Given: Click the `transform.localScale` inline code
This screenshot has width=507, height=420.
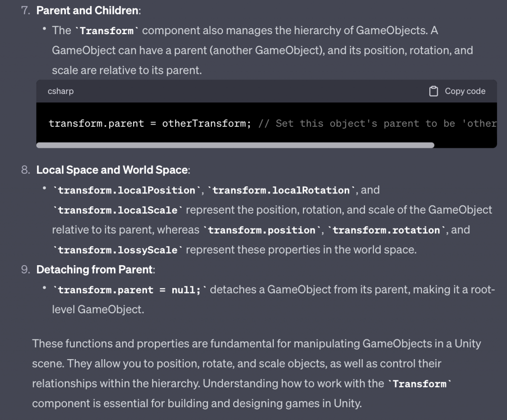Looking at the screenshot, I should pos(118,210).
